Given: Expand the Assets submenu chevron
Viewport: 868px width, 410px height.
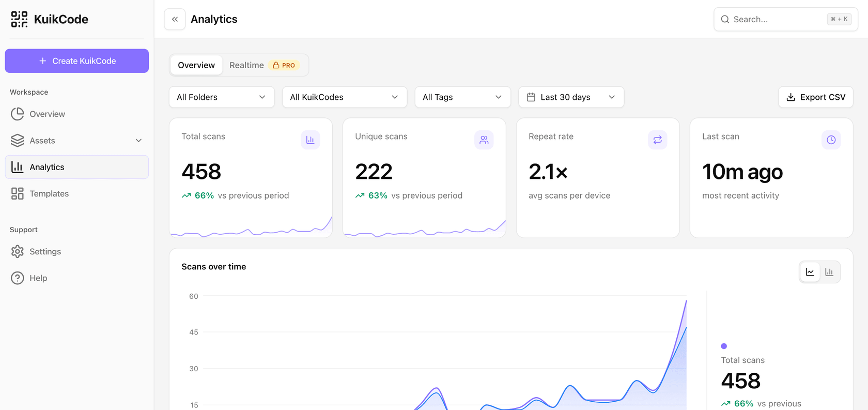Looking at the screenshot, I should tap(138, 141).
